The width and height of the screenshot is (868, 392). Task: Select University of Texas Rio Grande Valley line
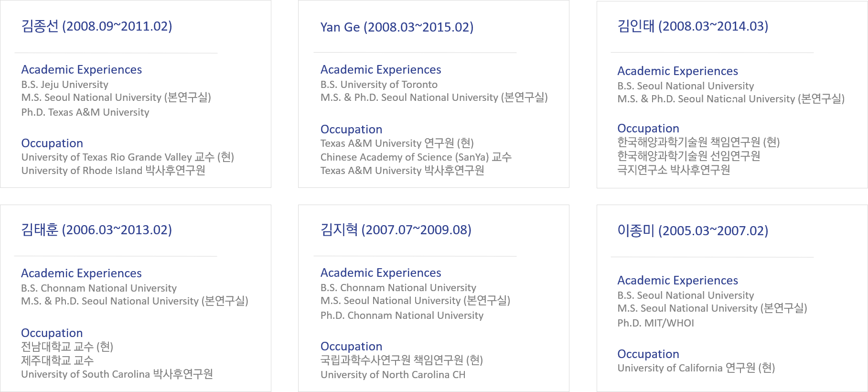(x=128, y=157)
